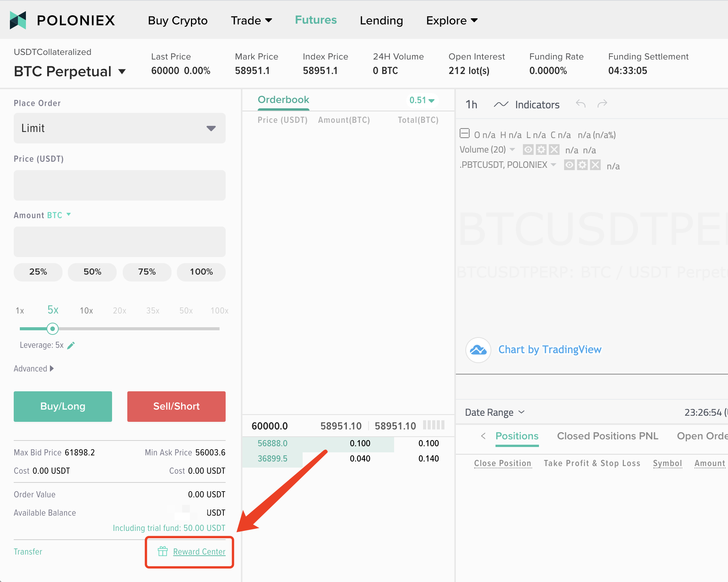Open the Open Orders tab
728x582 pixels.
coord(702,436)
